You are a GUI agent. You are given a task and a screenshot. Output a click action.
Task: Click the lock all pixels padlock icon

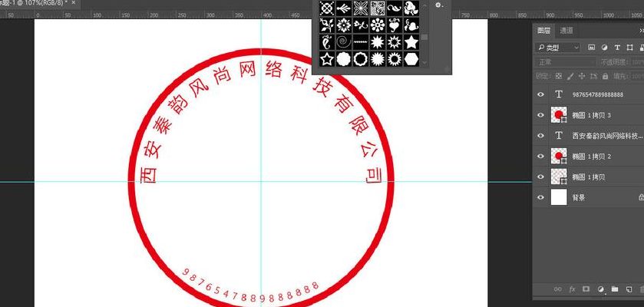605,76
